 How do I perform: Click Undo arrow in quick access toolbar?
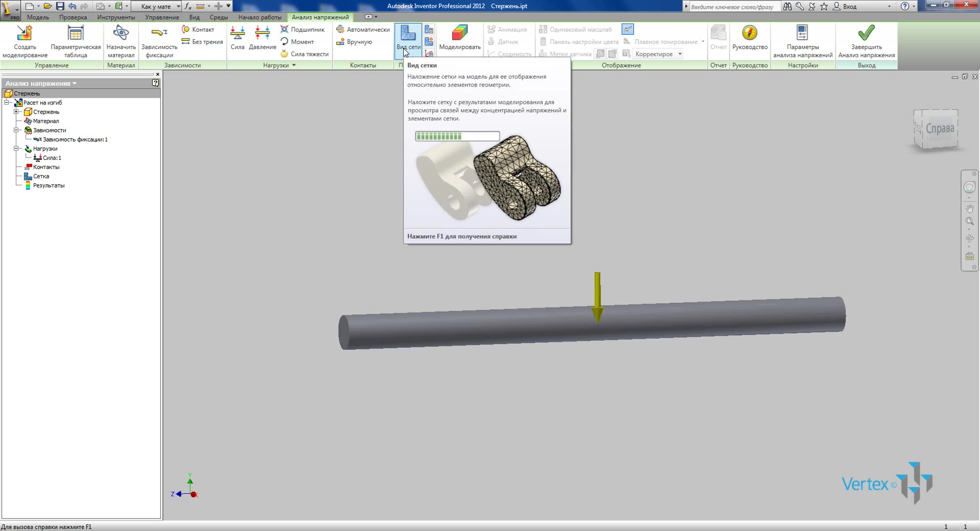click(x=72, y=6)
